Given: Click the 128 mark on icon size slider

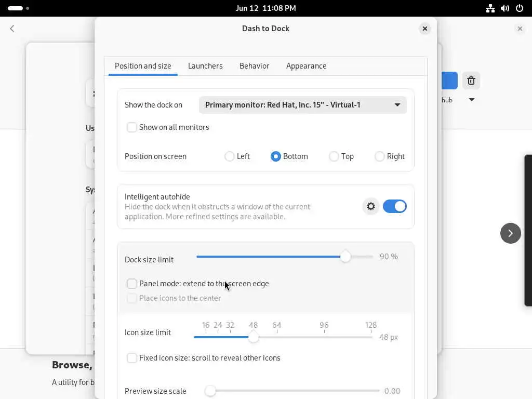Looking at the screenshot, I should pyautogui.click(x=371, y=325).
